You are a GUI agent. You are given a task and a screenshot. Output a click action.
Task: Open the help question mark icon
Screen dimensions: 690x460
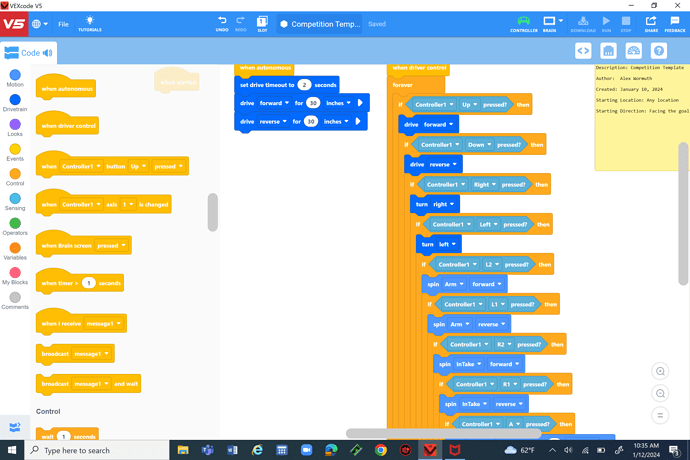(x=659, y=51)
